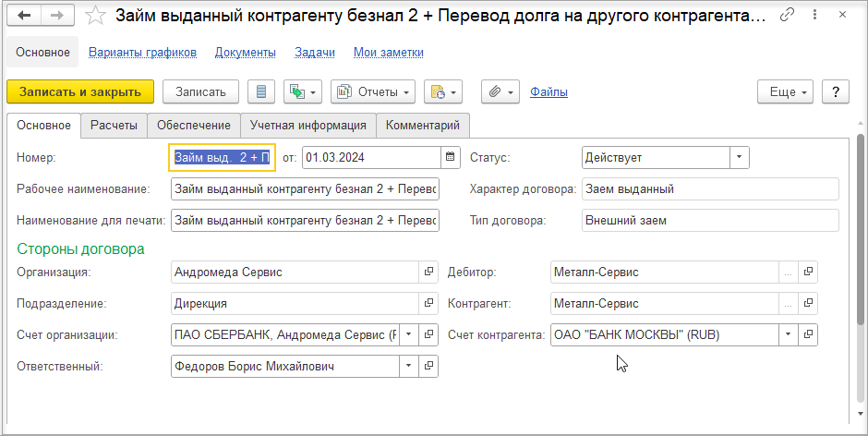Click the ellipsis select button in the Контрагент field
Image resolution: width=868 pixels, height=436 pixels.
[x=789, y=304]
